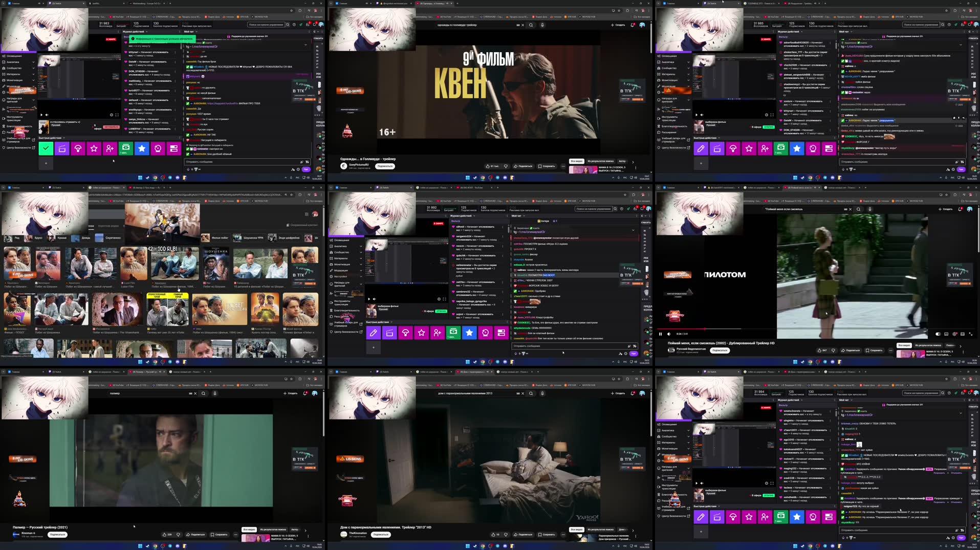Start an ad break via the green money icon
This screenshot has height=550, width=980.
(452, 333)
